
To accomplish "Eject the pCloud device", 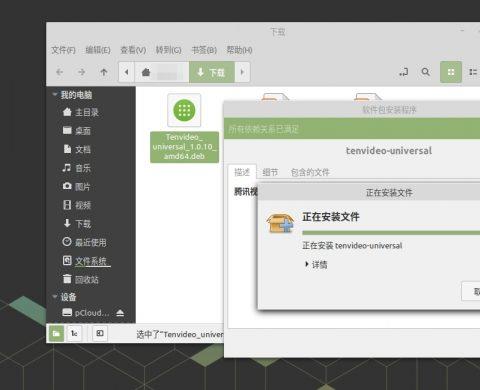I will click(120, 313).
